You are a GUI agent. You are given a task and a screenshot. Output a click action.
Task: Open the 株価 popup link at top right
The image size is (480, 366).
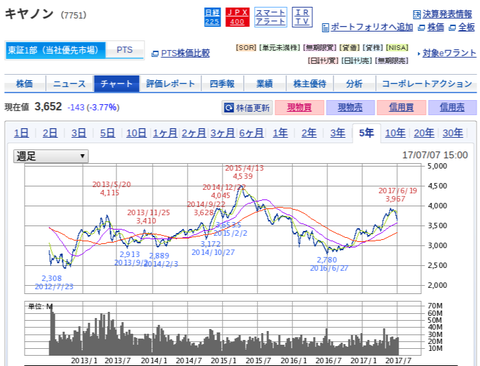point(431,27)
